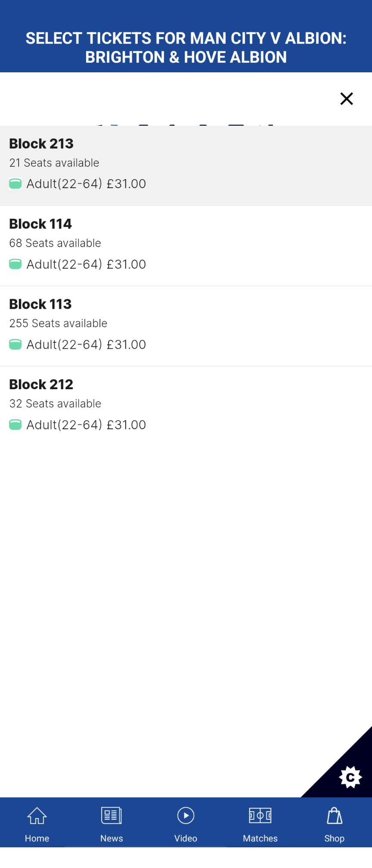Screen dimensions: 372x868
Task: Open the News tab newspaper icon
Action: tap(112, 815)
